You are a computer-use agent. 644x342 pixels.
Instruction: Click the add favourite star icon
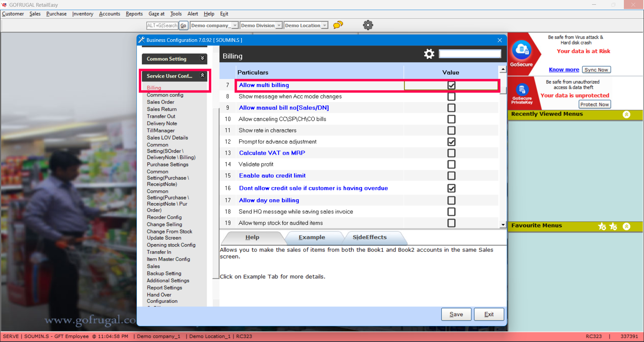pos(602,226)
